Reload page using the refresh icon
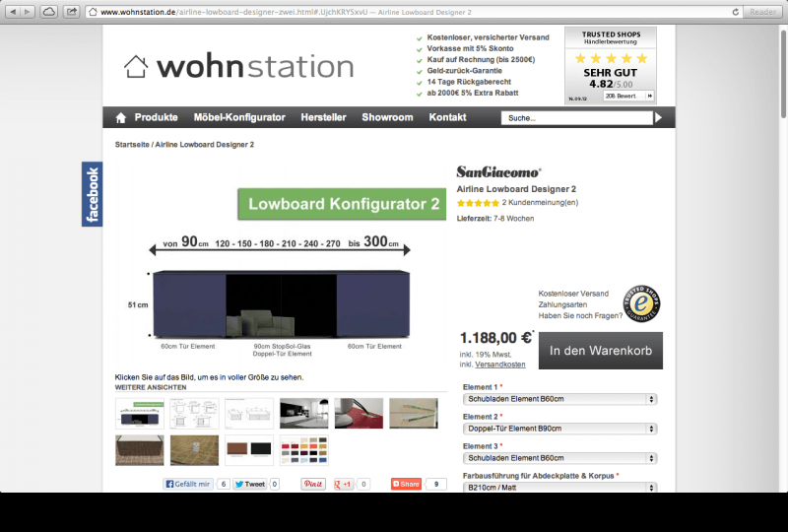Image resolution: width=788 pixels, height=532 pixels. (735, 12)
